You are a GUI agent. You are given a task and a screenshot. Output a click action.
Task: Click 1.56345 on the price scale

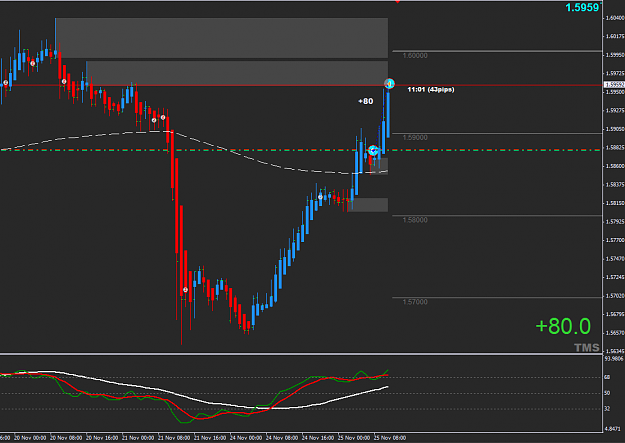point(615,351)
